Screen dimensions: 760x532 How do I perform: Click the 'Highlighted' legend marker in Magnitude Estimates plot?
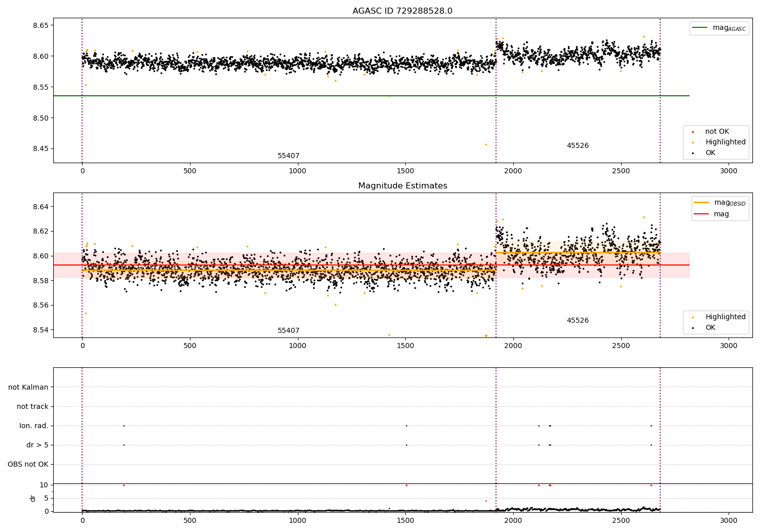(693, 317)
